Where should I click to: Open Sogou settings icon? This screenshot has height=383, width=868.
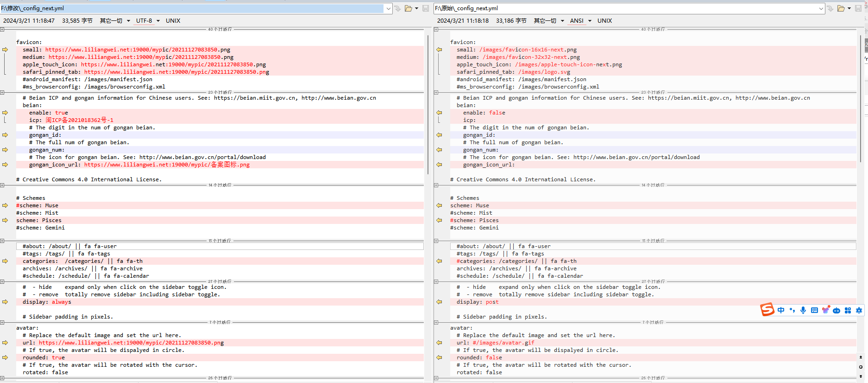859,310
